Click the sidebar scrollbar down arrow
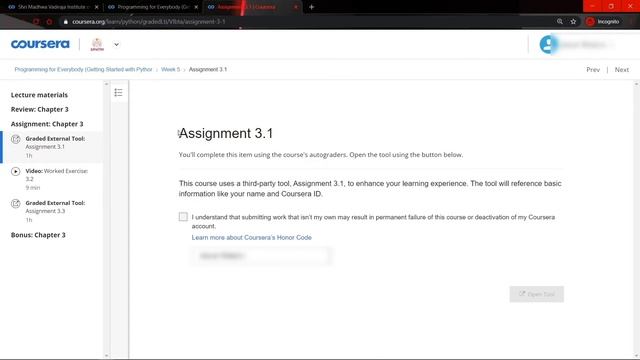Image resolution: width=640 pixels, height=360 pixels. tap(107, 356)
